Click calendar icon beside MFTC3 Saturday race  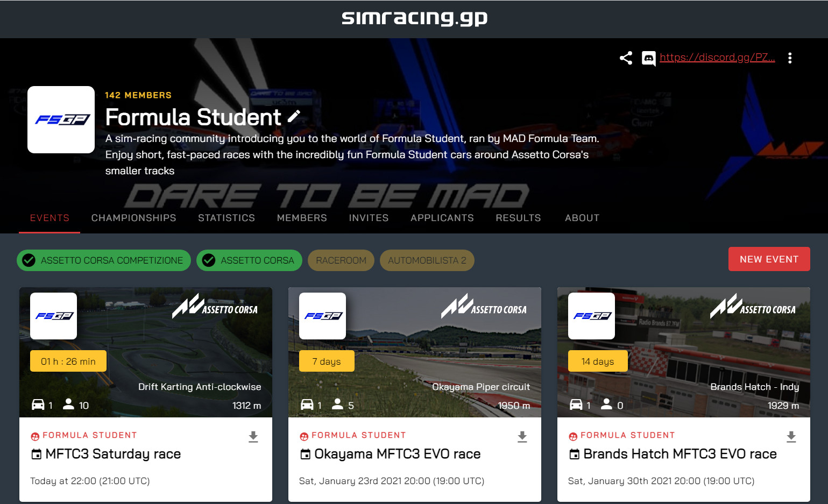[x=36, y=454]
